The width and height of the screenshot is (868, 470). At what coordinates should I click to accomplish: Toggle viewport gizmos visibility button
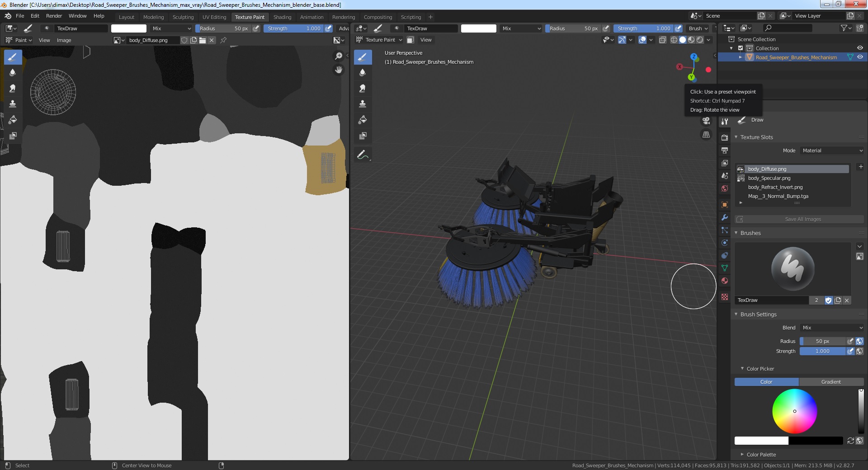point(622,40)
